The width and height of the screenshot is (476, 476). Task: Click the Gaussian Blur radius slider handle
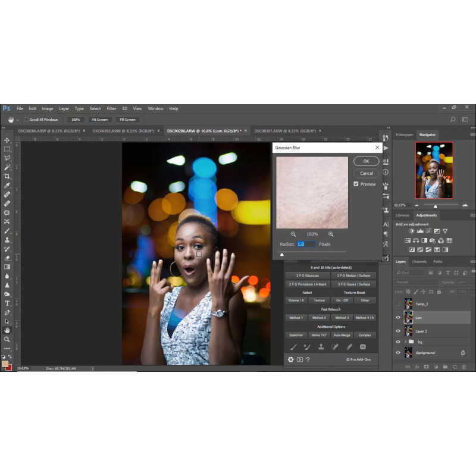(x=282, y=255)
